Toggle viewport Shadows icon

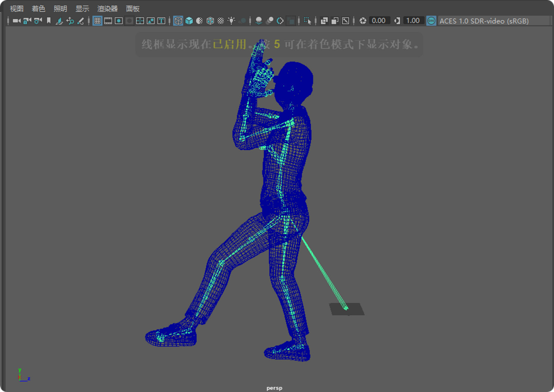(x=242, y=21)
